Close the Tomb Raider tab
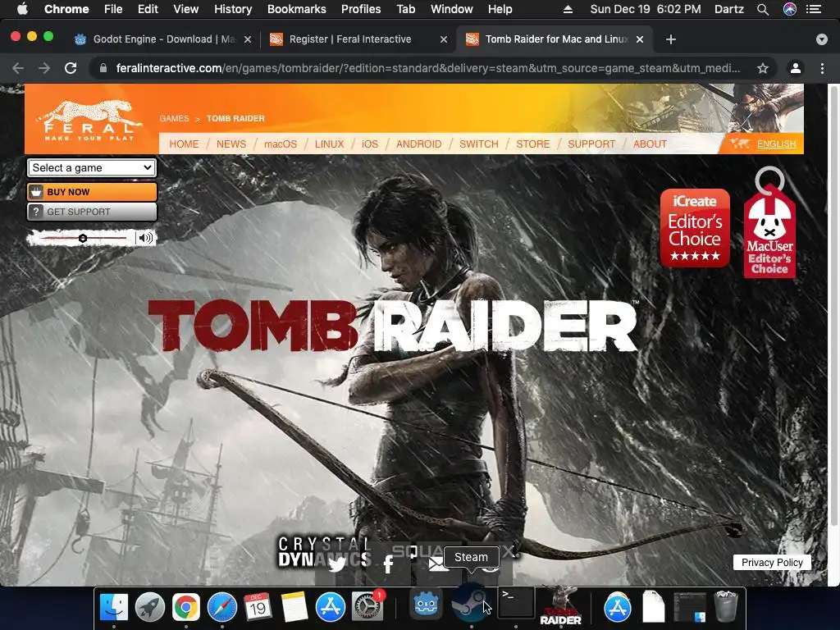 [640, 39]
